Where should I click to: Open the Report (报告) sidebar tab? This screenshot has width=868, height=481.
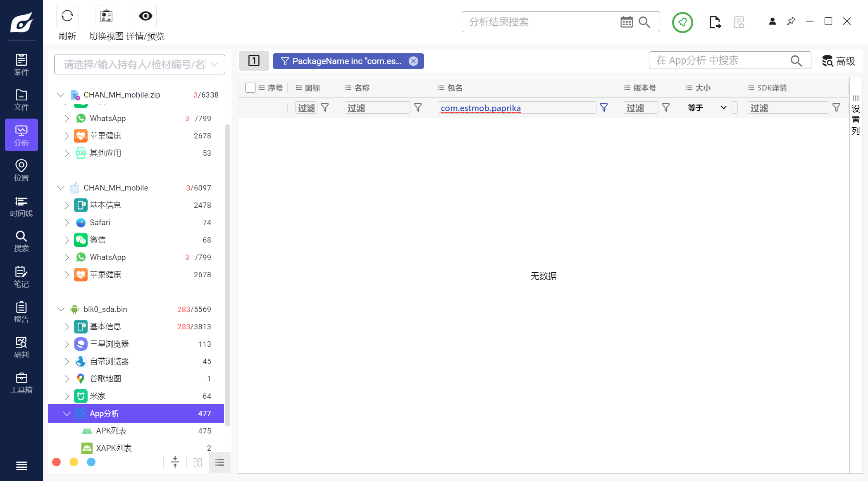pyautogui.click(x=21, y=312)
